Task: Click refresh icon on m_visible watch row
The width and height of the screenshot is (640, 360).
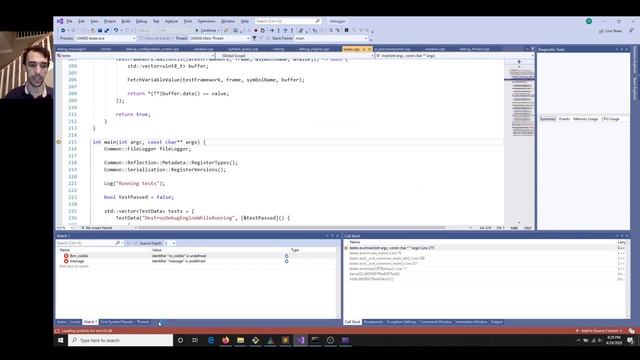Action: (x=287, y=256)
